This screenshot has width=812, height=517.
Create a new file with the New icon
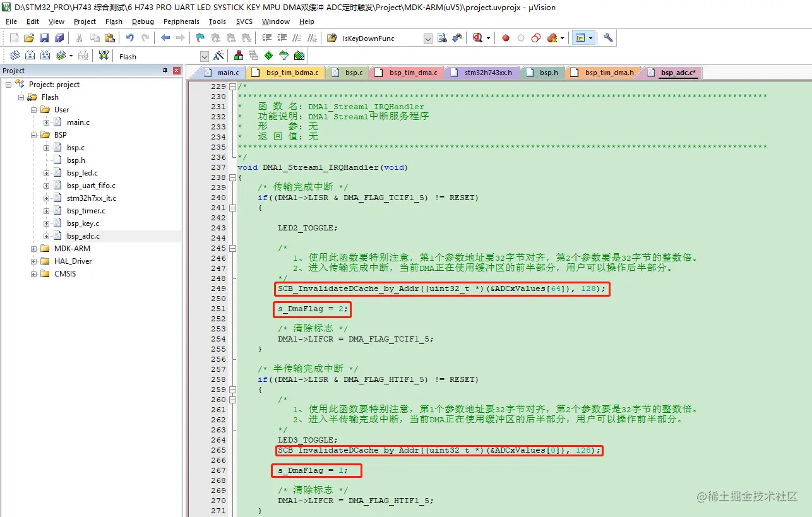[14, 38]
